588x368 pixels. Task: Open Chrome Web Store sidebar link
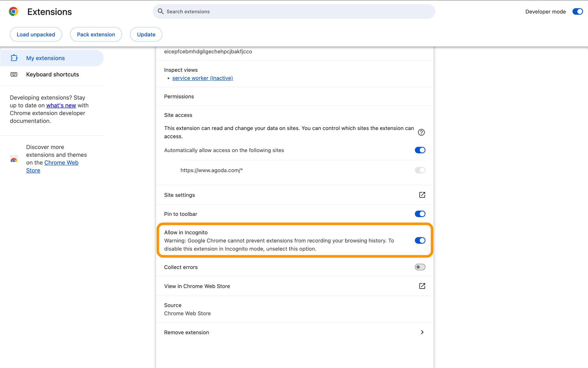click(x=52, y=167)
